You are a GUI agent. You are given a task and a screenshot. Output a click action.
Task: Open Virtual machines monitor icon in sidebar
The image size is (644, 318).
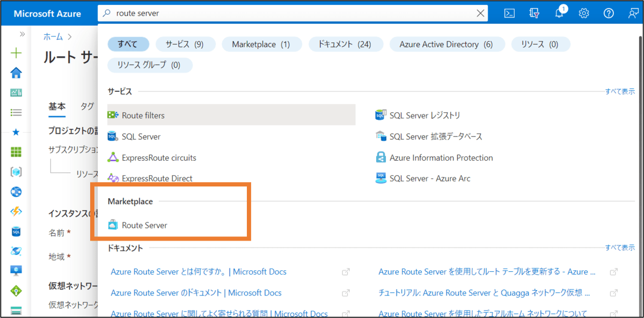[x=16, y=271]
